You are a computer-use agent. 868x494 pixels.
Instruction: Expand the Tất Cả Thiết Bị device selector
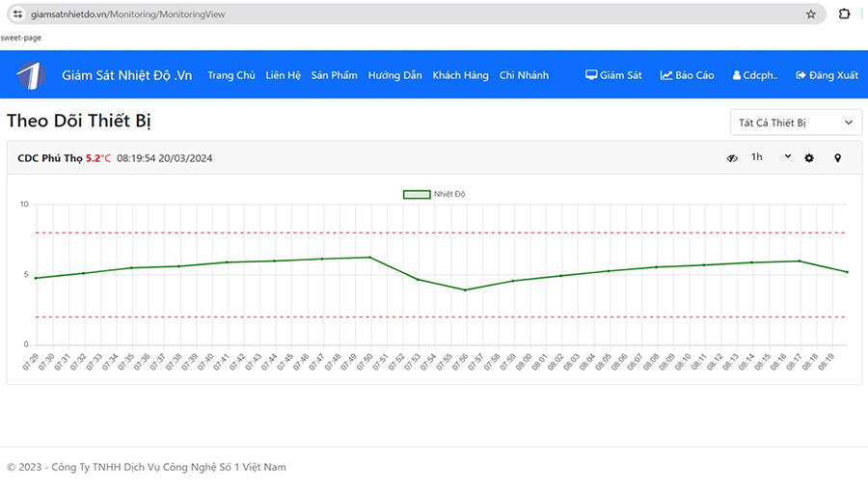click(796, 123)
